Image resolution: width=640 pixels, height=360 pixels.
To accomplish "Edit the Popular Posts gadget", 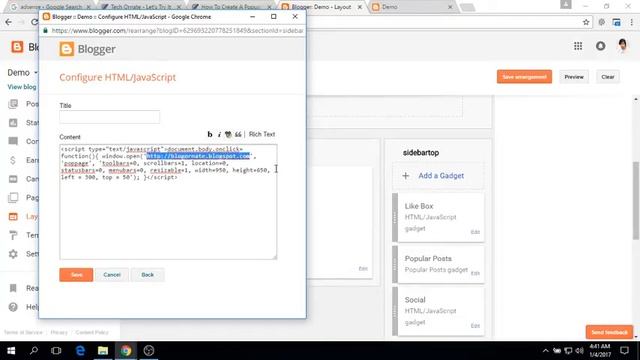I will (475, 273).
